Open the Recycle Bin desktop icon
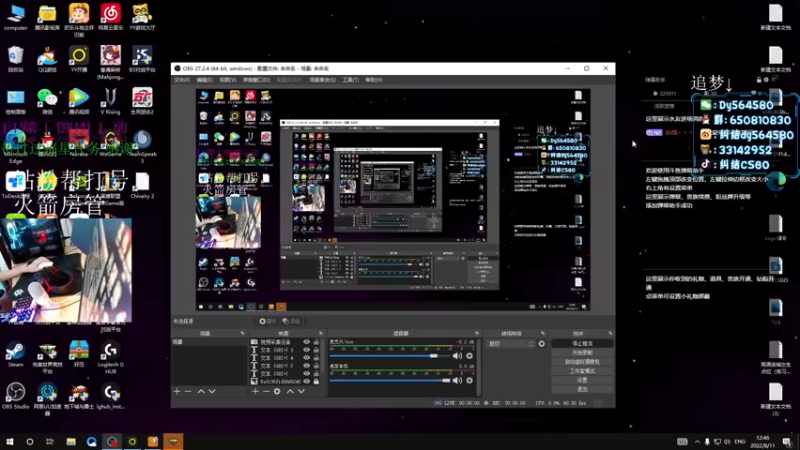800x450 pixels. pyautogui.click(x=15, y=60)
